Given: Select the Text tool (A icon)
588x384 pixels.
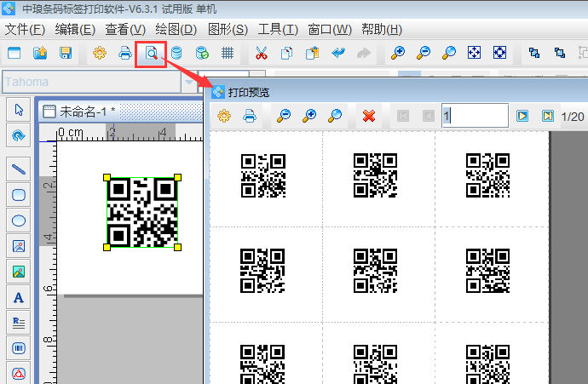Looking at the screenshot, I should tap(19, 297).
